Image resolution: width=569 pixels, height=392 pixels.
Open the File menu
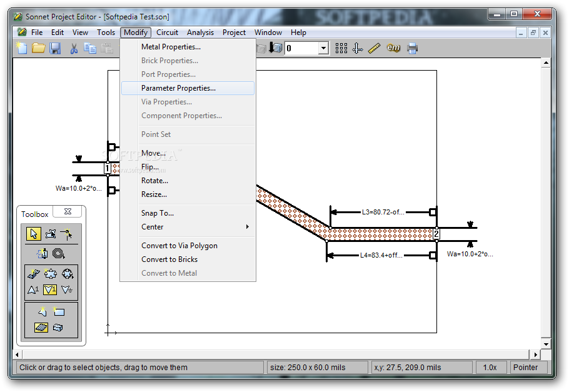pyautogui.click(x=37, y=33)
